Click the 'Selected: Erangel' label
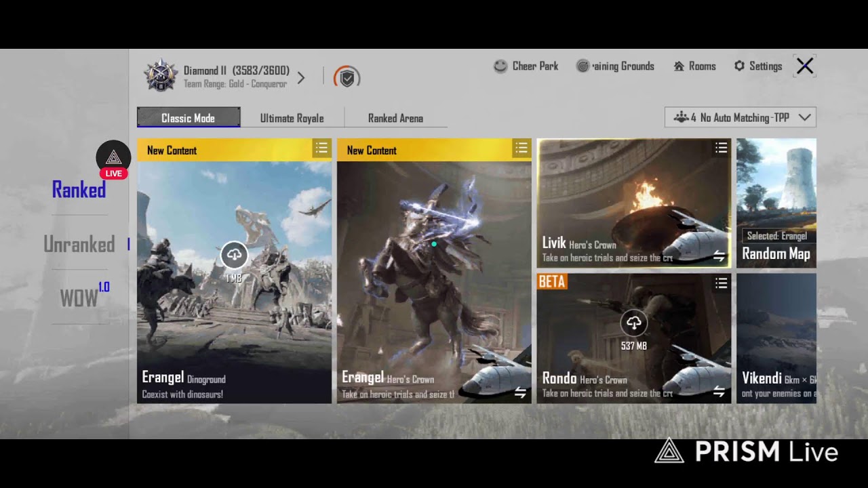Screen dimensions: 868x488 (776, 236)
